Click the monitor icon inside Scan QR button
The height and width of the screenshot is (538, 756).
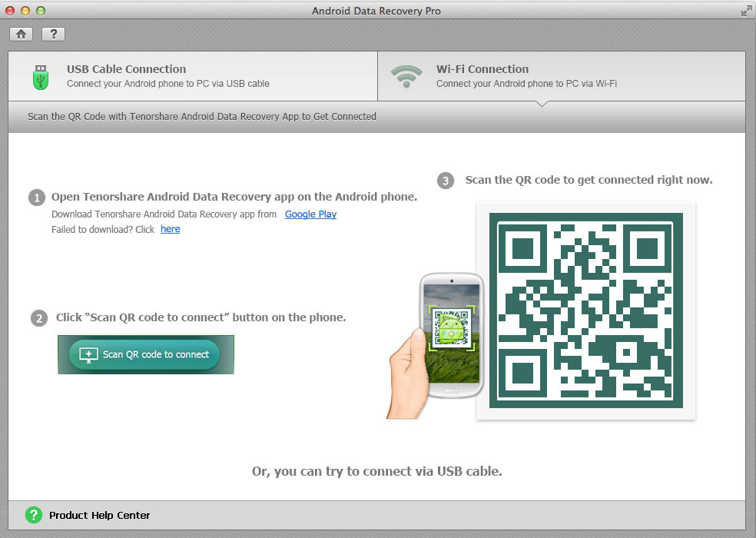88,355
